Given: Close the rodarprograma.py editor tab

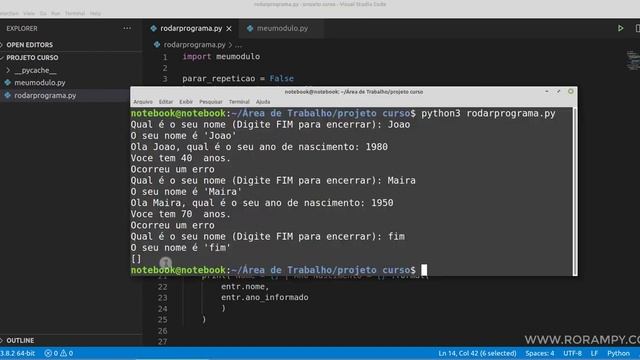Looking at the screenshot, I should (229, 28).
